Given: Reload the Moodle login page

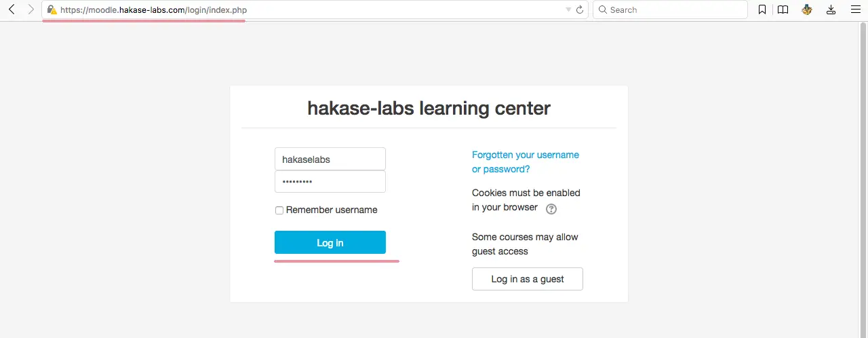Looking at the screenshot, I should click(x=580, y=10).
